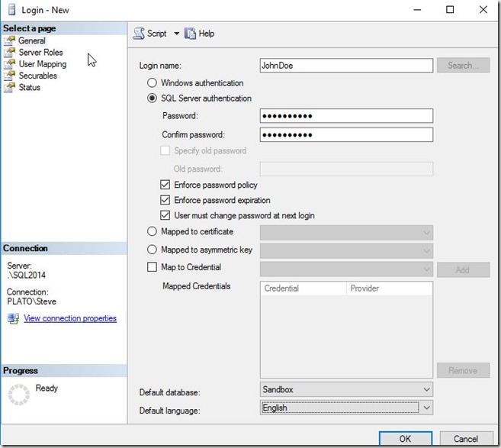The image size is (501, 448).
Task: Toggle Enforce password expiration checkbox
Action: point(165,200)
